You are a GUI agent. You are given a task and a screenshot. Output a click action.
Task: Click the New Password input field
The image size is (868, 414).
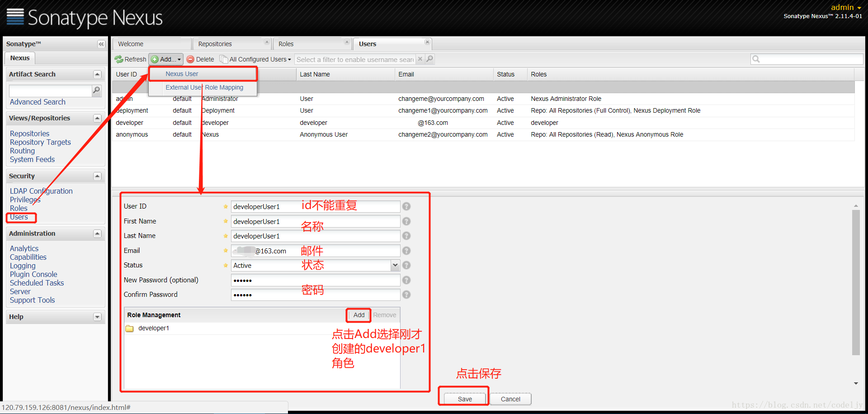[x=316, y=281]
